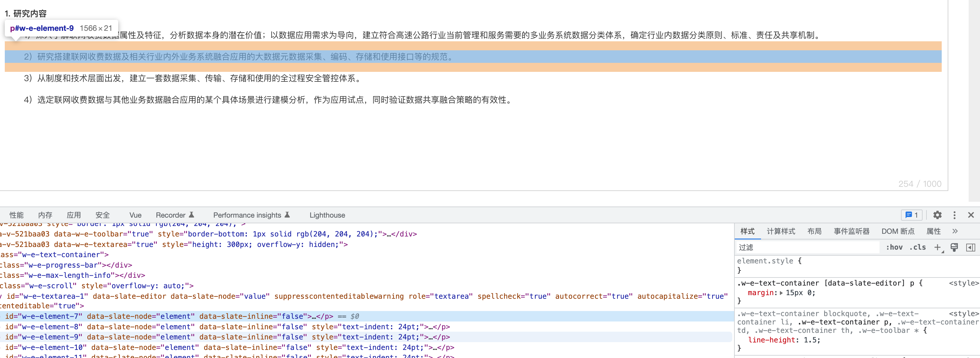Open the customize DevTools three-dot menu
The image size is (980, 358).
pos(955,215)
